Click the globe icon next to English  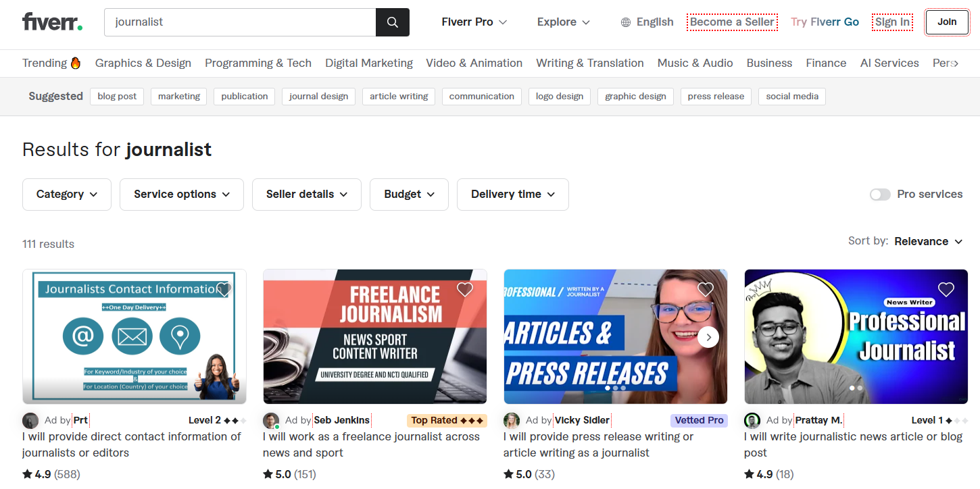coord(624,22)
